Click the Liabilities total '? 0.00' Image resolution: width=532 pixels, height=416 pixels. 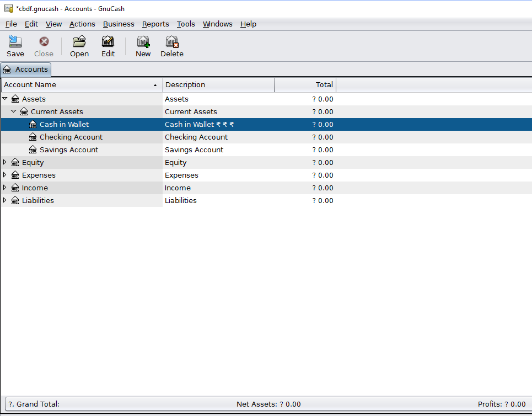click(x=323, y=200)
